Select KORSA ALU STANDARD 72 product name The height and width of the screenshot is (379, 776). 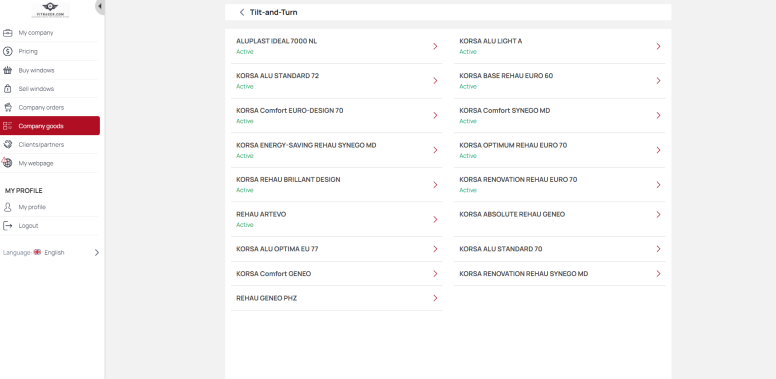click(278, 76)
